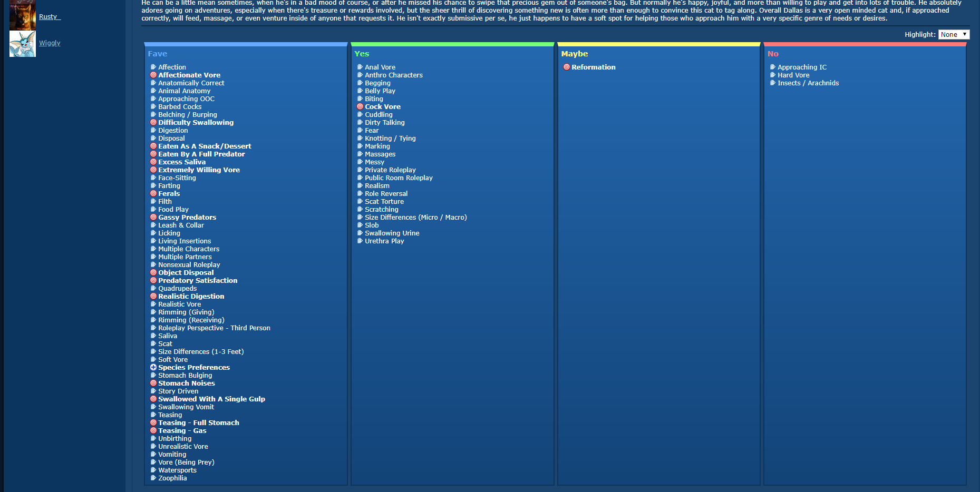Click Size Differences (Micro / Macro) entry

[416, 217]
